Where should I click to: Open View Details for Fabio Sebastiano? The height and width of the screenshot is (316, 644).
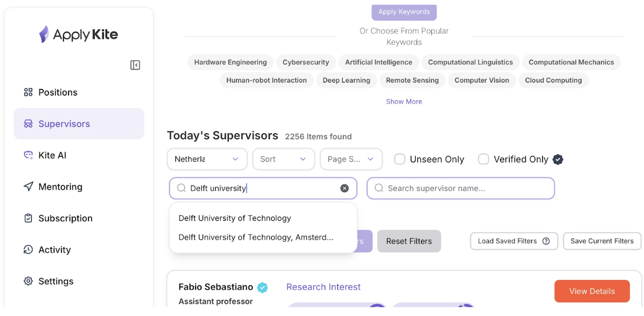tap(592, 291)
